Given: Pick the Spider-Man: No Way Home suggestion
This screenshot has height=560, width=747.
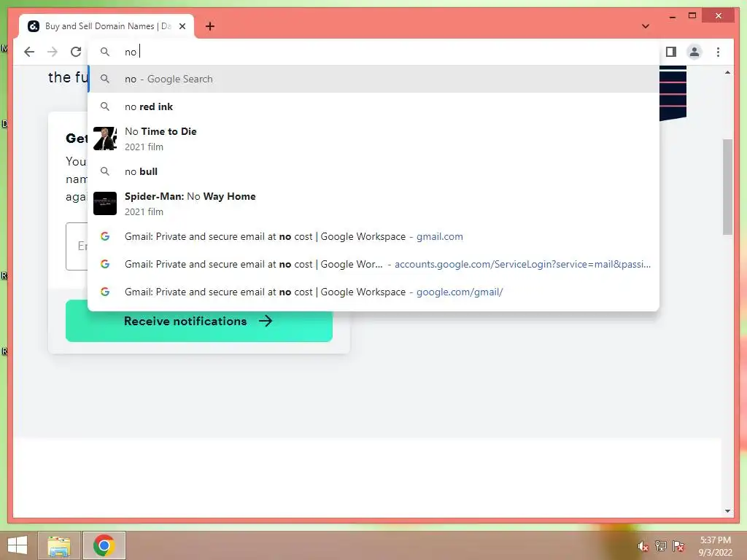Looking at the screenshot, I should click(x=374, y=204).
